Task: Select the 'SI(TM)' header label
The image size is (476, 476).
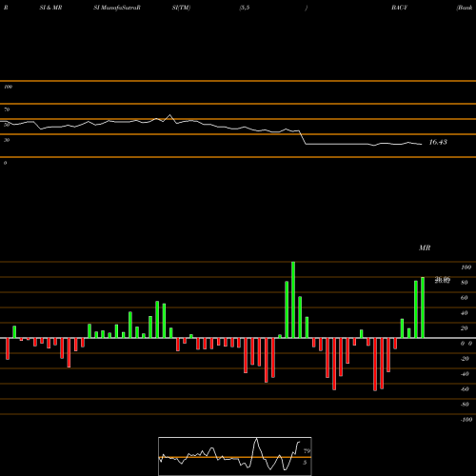Action: 181,8
